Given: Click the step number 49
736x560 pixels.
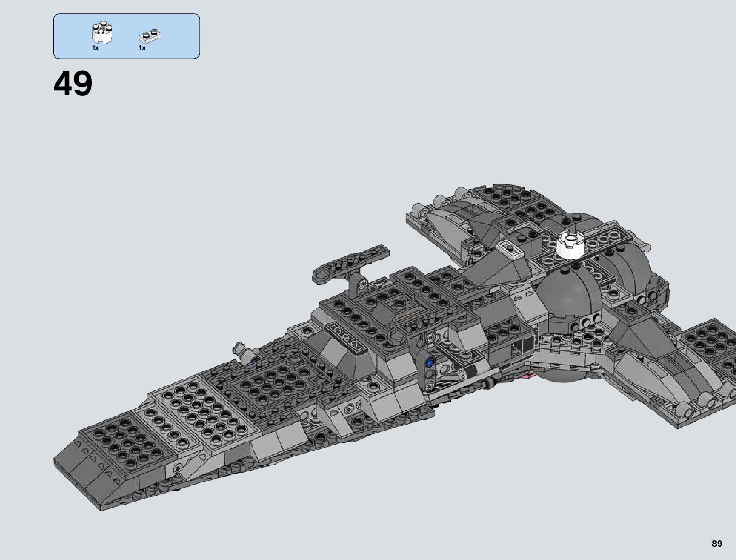Looking at the screenshot, I should click(73, 84).
